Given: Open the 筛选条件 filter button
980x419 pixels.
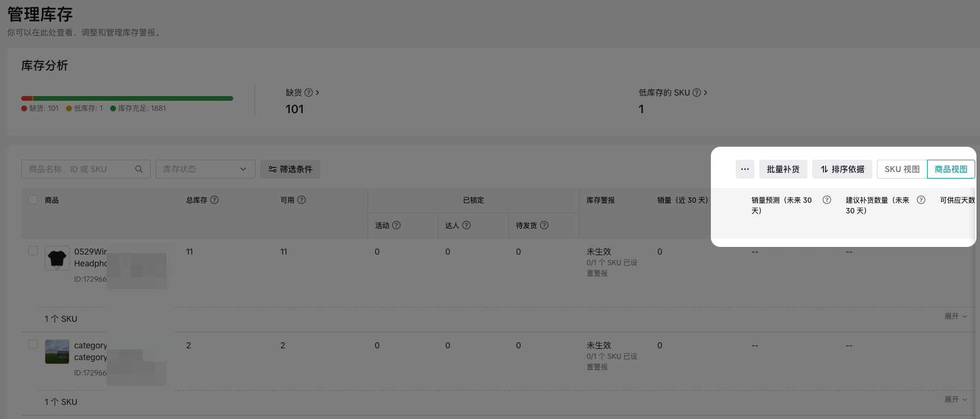Looking at the screenshot, I should [290, 169].
